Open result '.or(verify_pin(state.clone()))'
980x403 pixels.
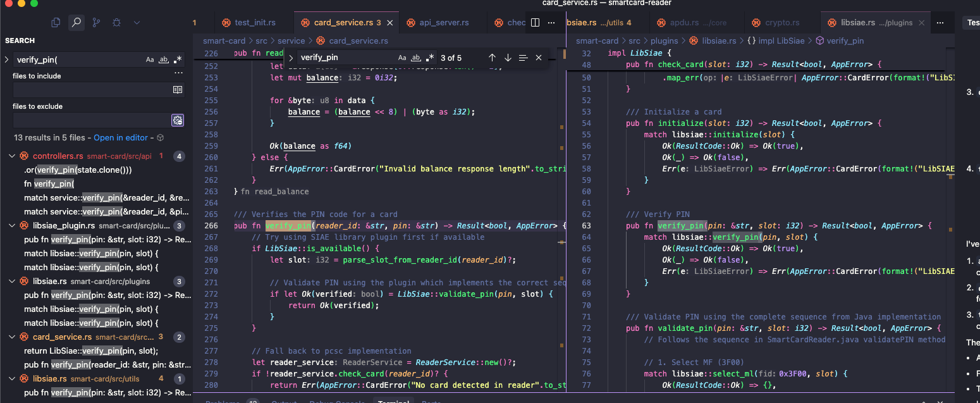point(78,170)
